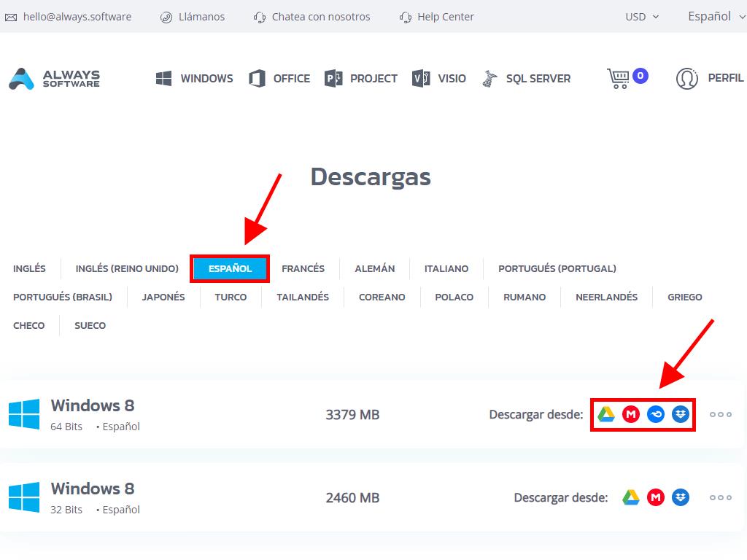Select the JAPONÉS language tab

click(163, 297)
